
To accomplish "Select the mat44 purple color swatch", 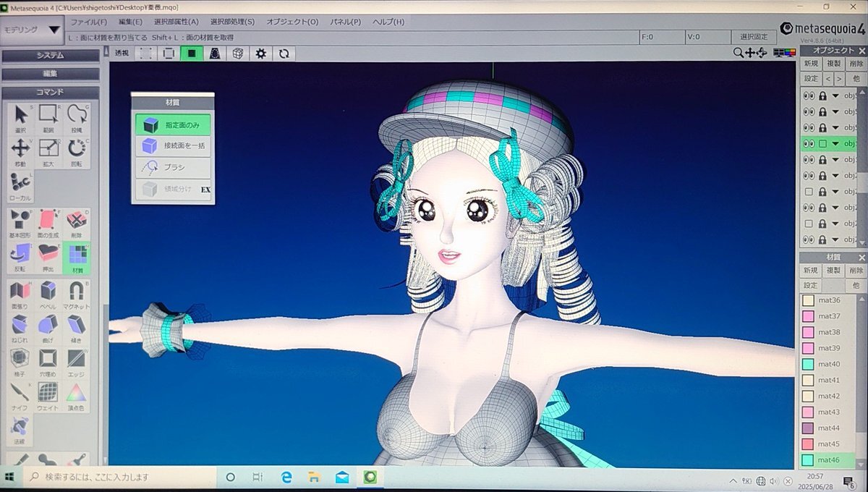I will pyautogui.click(x=809, y=428).
